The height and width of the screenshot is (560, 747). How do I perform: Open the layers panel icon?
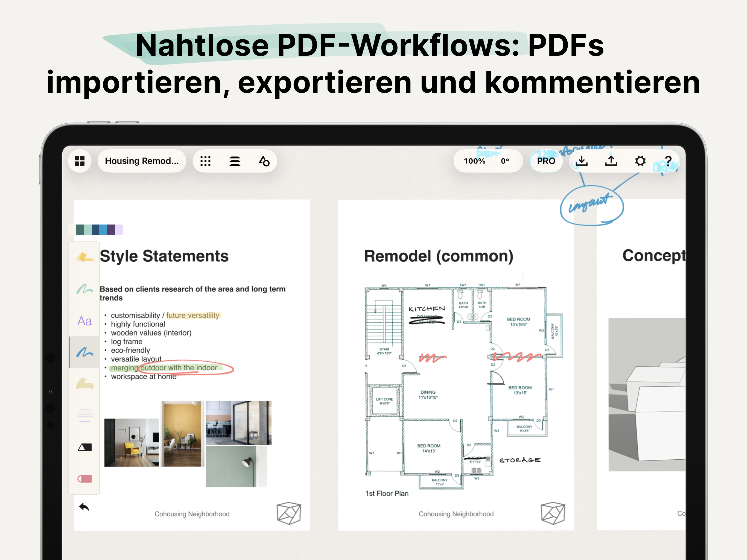coord(235,161)
